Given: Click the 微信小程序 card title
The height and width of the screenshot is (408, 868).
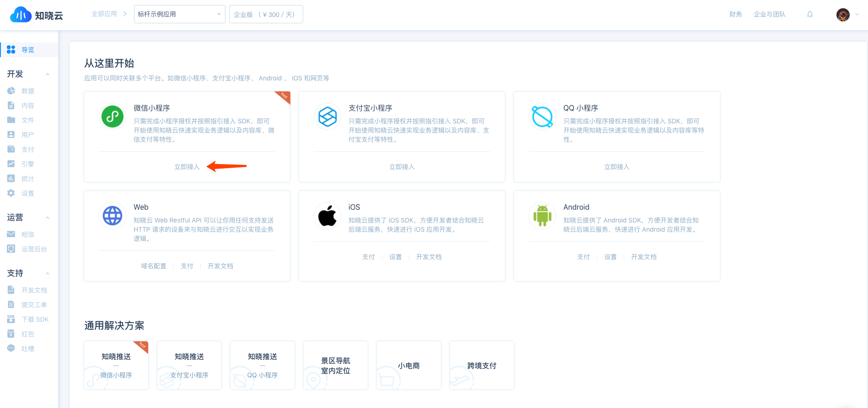Looking at the screenshot, I should point(152,108).
